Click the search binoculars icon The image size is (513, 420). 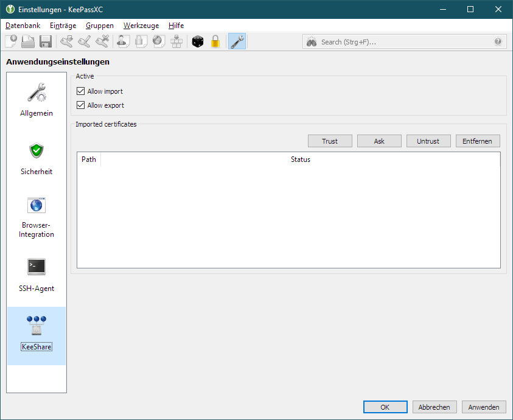[312, 42]
